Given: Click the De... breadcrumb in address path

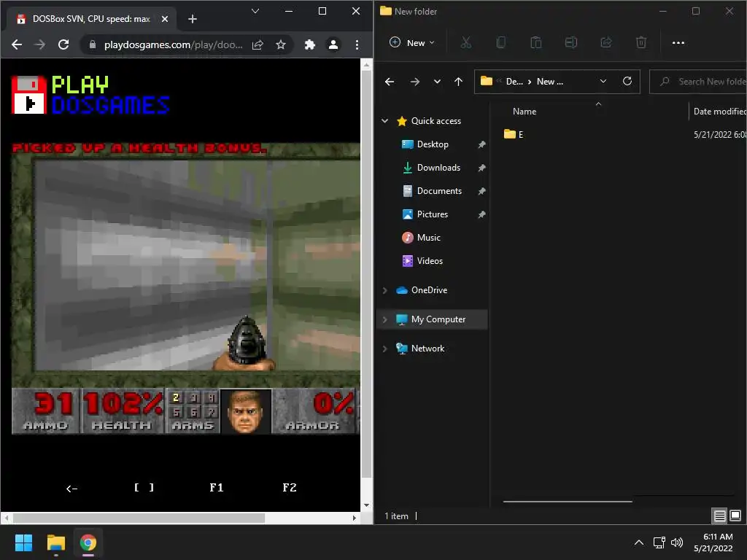Looking at the screenshot, I should coord(514,82).
